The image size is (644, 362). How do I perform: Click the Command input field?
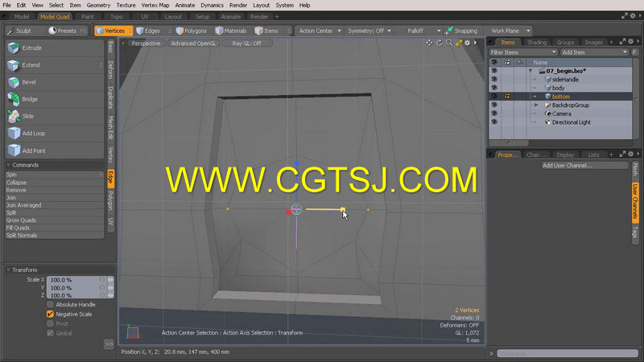568,353
